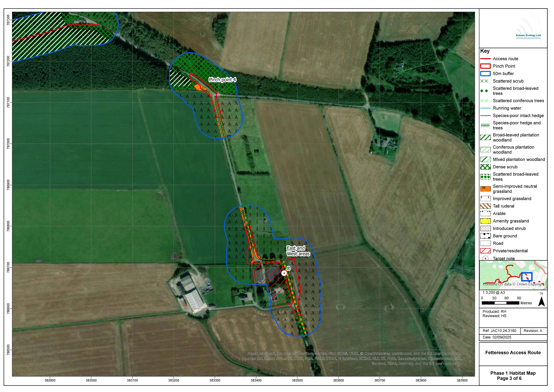
Task: Click the 'East and West areas' map label
Action: pos(298,251)
